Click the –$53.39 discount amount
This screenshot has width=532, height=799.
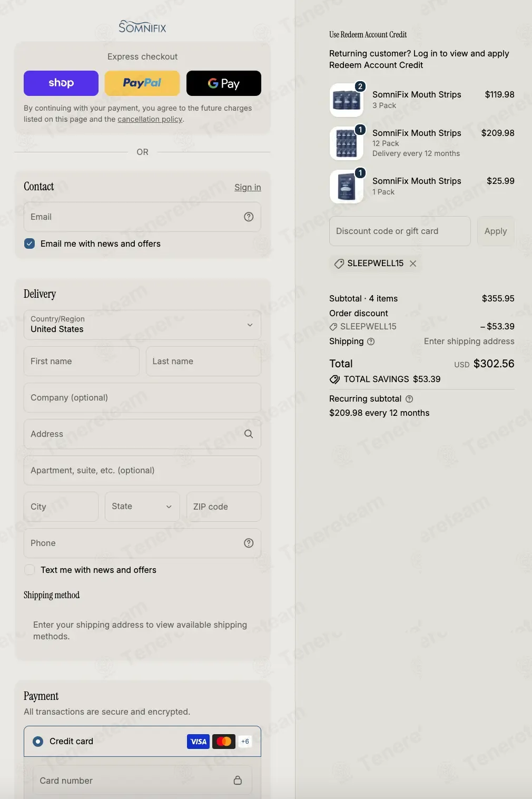497,326
